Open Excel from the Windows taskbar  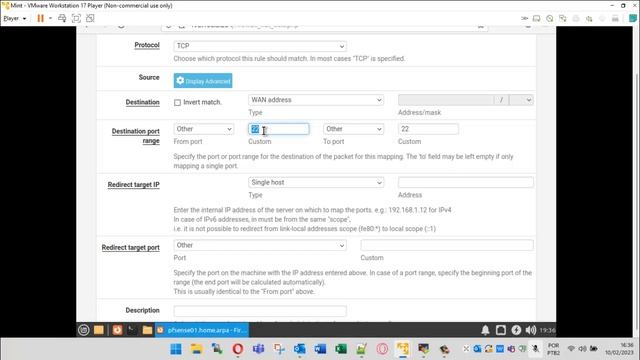[x=341, y=349]
